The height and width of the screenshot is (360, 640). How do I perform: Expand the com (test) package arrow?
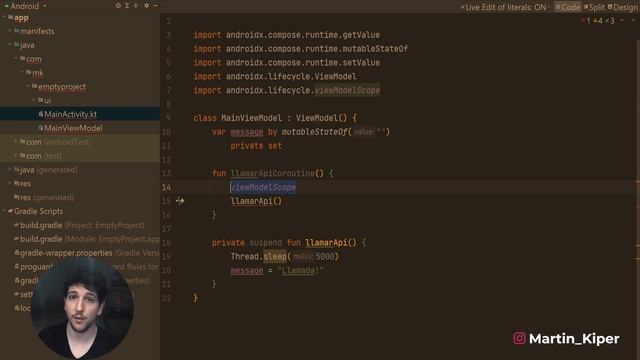[16, 156]
